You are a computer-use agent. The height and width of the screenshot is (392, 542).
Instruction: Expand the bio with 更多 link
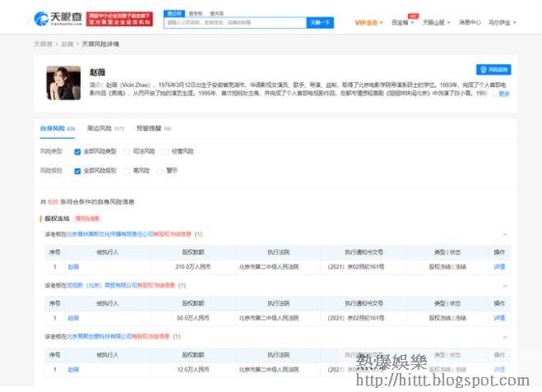pyautogui.click(x=504, y=94)
